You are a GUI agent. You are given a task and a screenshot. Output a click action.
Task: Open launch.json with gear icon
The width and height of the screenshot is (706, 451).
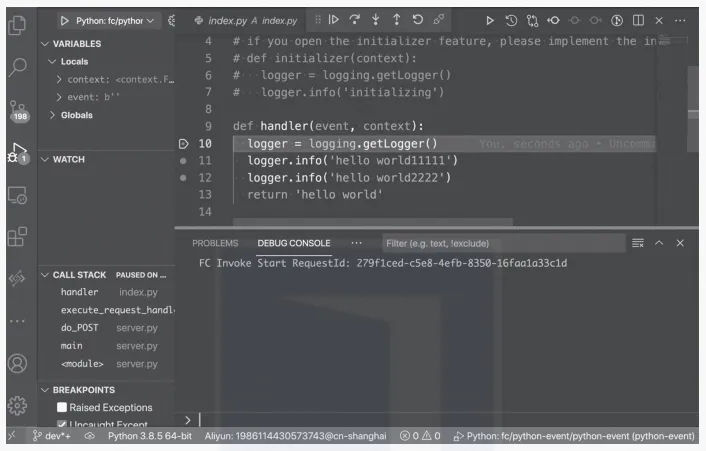[x=171, y=21]
